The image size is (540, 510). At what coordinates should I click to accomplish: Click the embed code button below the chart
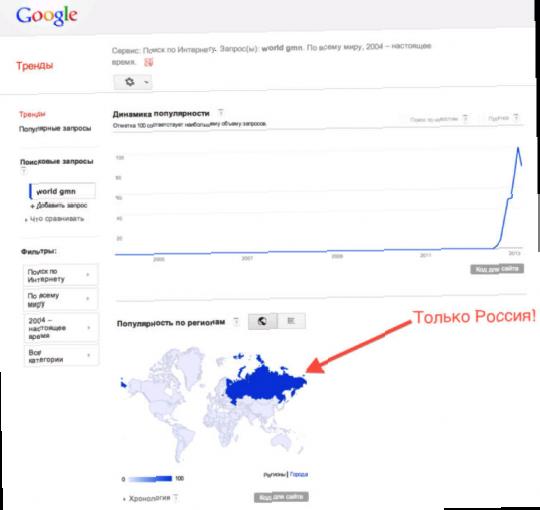[x=497, y=269]
